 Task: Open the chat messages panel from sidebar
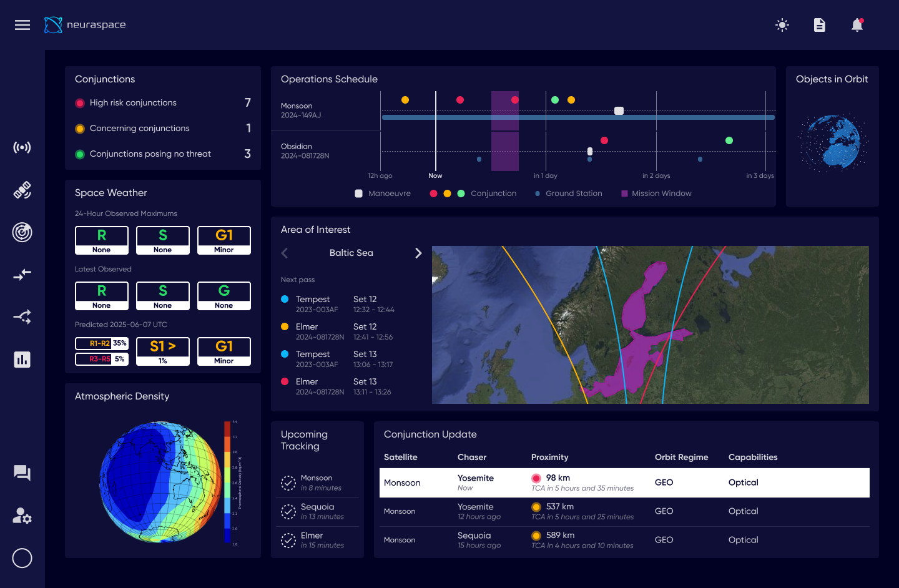(22, 473)
